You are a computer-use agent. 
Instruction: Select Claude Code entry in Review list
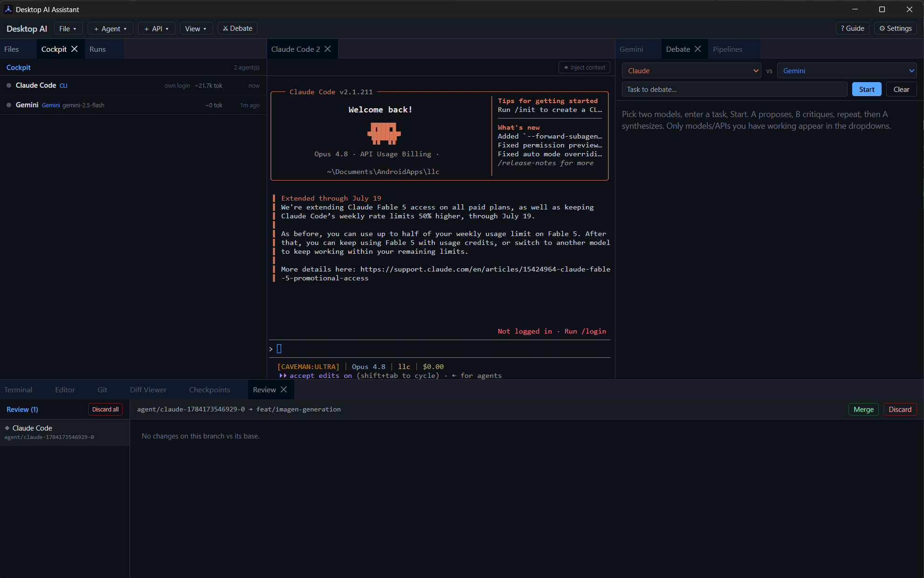[65, 432]
